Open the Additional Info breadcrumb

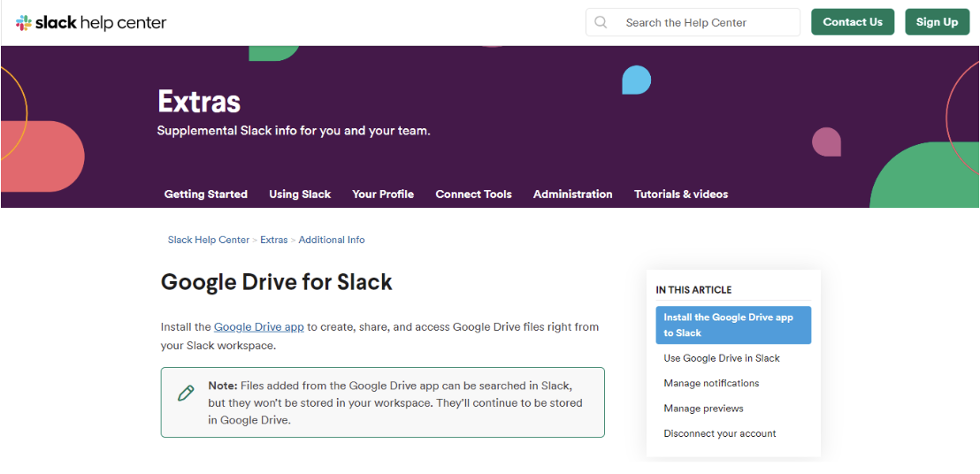coord(332,240)
